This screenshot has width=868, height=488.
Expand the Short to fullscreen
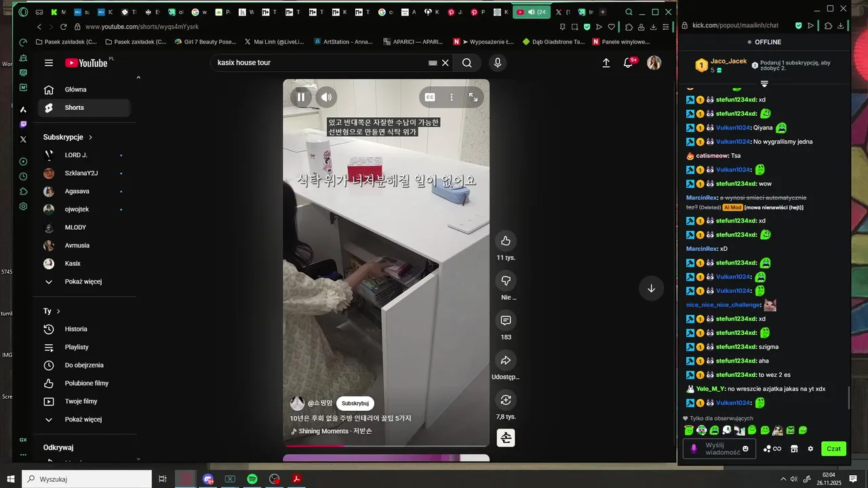tap(473, 97)
